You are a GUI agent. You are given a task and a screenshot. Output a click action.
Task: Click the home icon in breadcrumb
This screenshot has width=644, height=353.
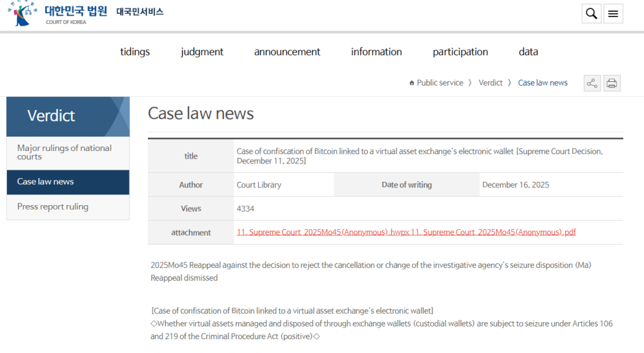[411, 83]
